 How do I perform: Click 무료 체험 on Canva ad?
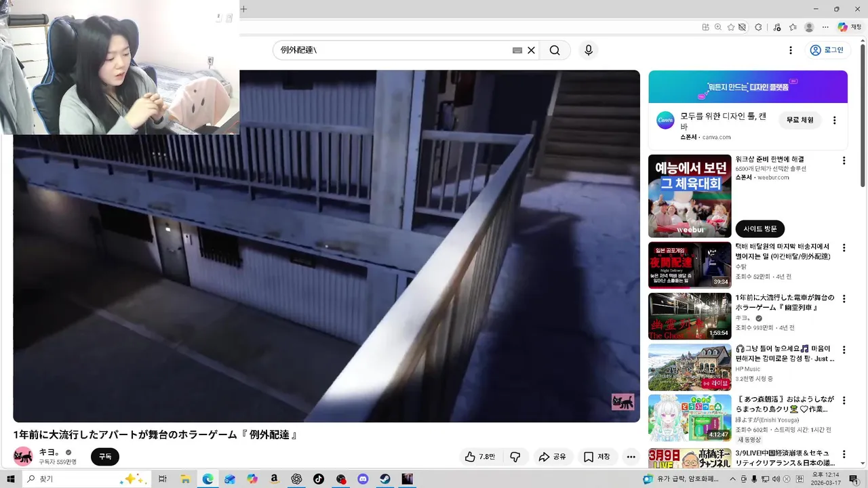tap(800, 120)
